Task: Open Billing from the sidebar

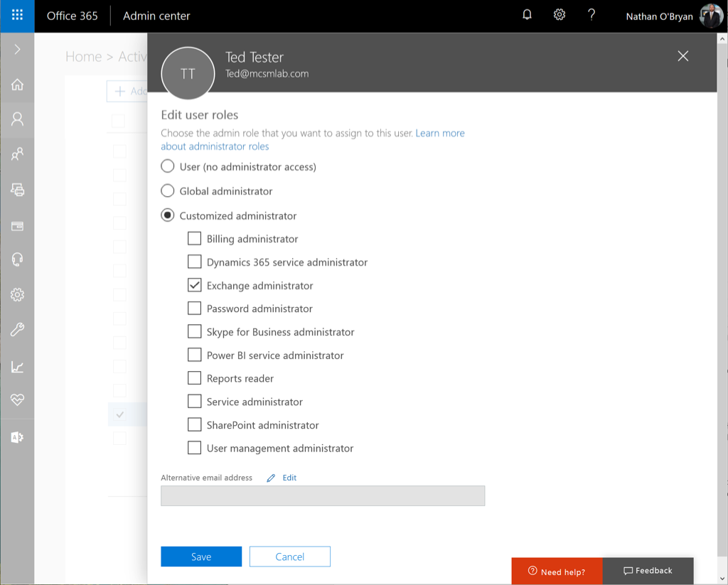Action: 16,225
